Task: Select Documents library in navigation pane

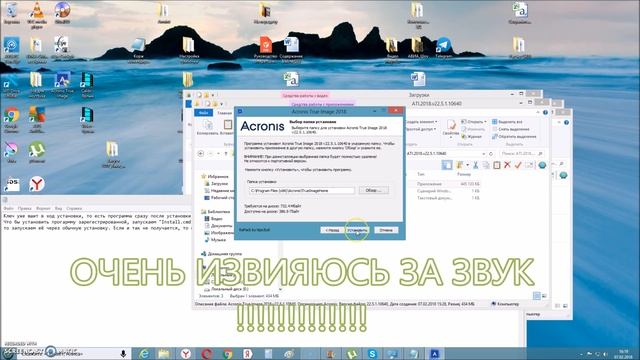Action: click(218, 226)
